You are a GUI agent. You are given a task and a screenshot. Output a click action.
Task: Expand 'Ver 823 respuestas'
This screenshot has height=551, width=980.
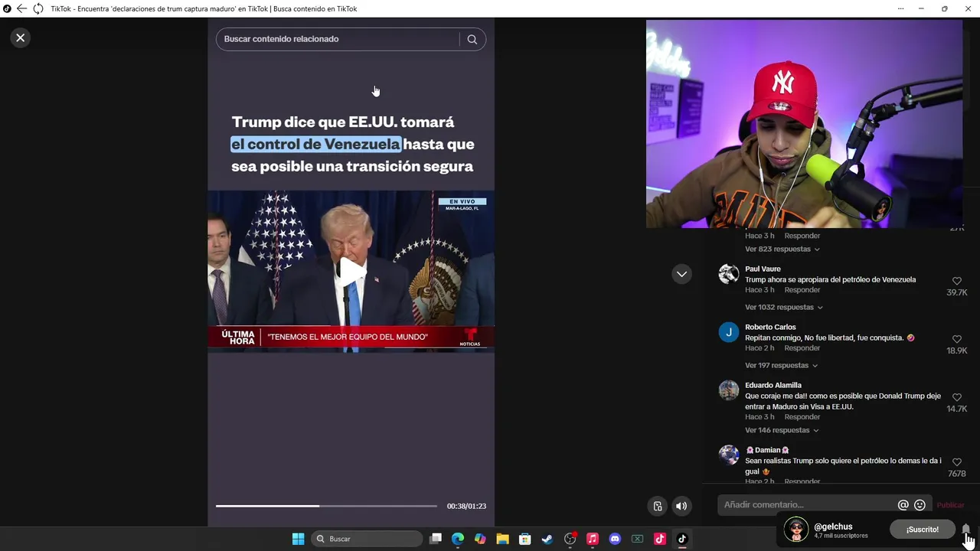tap(782, 249)
